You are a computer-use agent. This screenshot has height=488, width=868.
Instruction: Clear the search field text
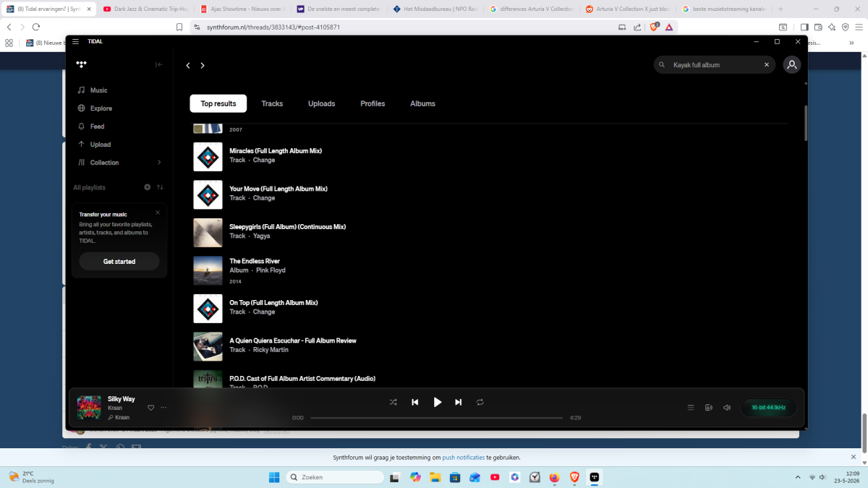pos(767,65)
